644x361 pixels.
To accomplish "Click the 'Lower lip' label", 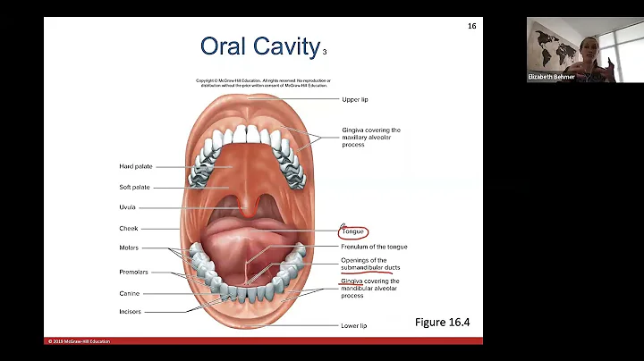I will [x=353, y=325].
